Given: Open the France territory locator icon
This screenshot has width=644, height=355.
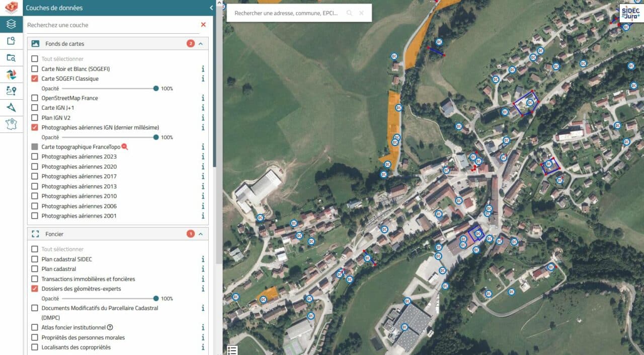Looking at the screenshot, I should (11, 124).
